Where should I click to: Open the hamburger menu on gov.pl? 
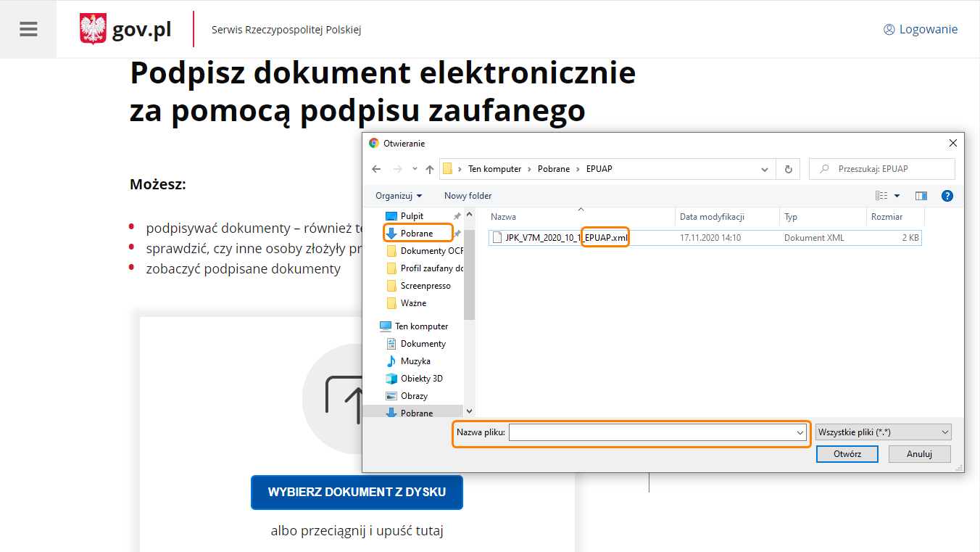tap(28, 29)
